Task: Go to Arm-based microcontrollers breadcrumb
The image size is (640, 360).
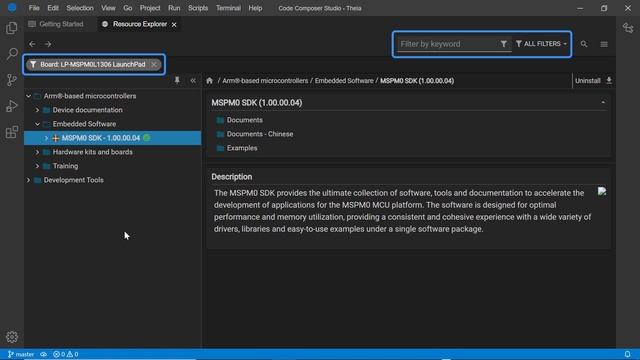Action: [x=265, y=80]
